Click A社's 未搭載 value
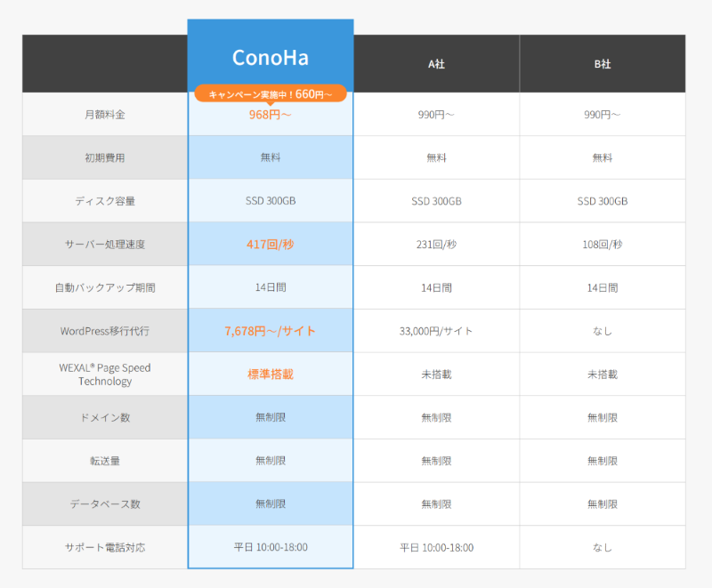The image size is (712, 588). [436, 375]
